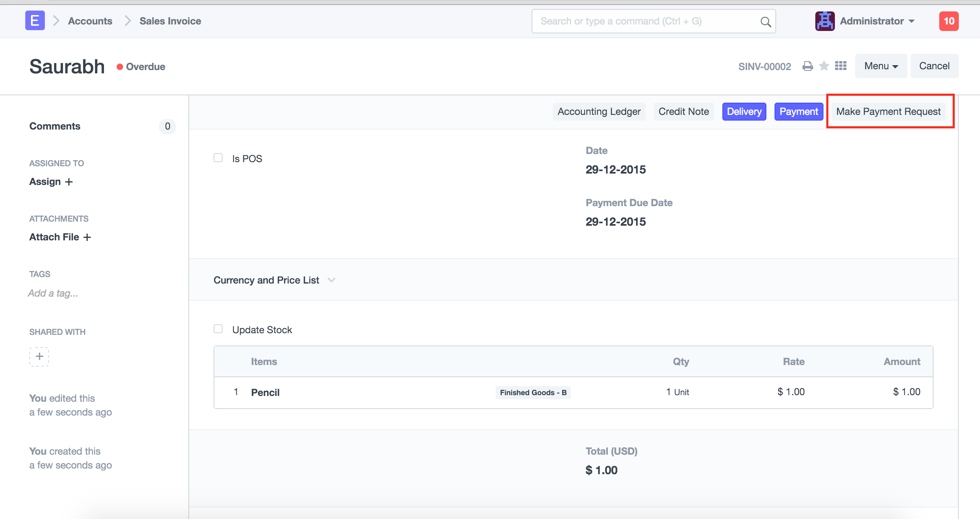The width and height of the screenshot is (980, 519).
Task: Click the ERPNext home logo icon
Action: pyautogui.click(x=35, y=21)
